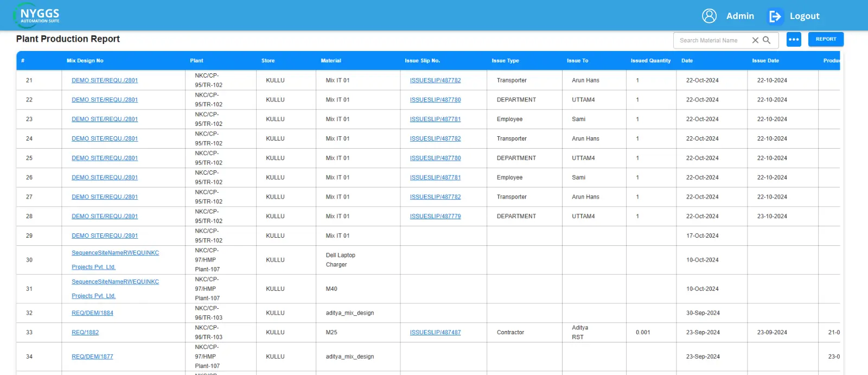Open SequenceSiteNameRWEQUINKC link in row 30

[x=115, y=253]
